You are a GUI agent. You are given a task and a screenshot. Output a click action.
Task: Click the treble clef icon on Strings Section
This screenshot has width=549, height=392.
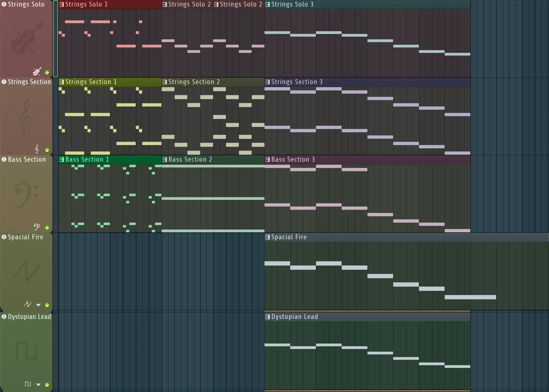[x=37, y=149]
